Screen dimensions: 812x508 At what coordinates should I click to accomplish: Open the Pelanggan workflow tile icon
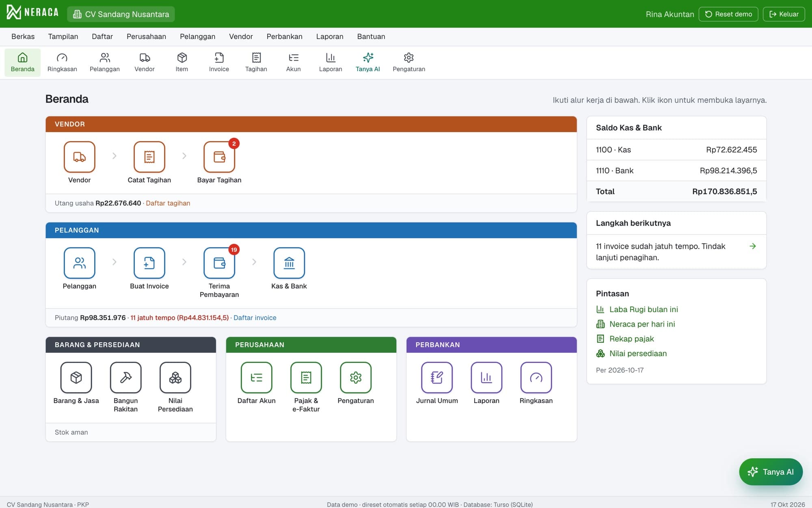coord(79,263)
